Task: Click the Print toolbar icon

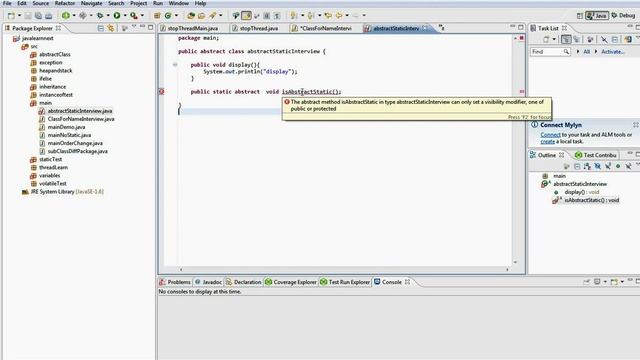Action: click(49, 16)
